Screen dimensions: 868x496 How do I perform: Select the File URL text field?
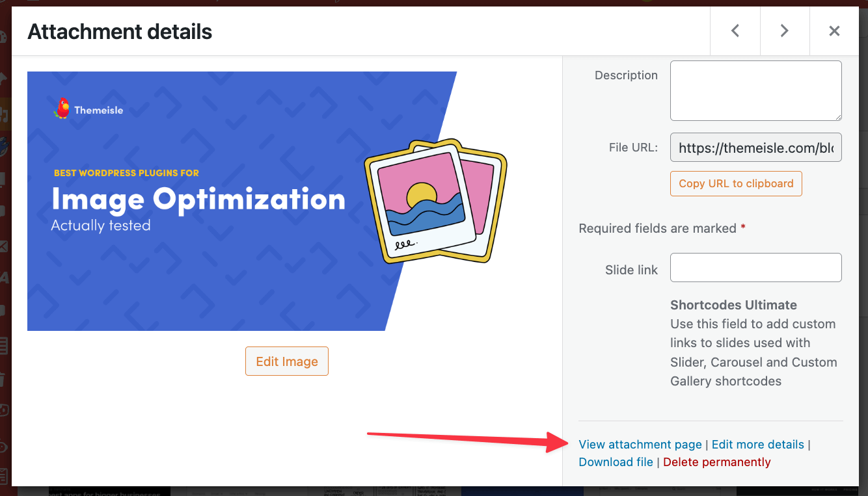(x=755, y=147)
